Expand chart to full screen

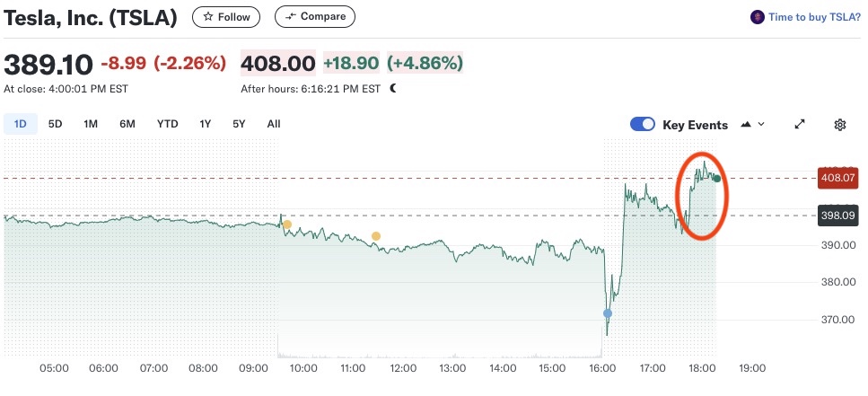[x=800, y=125]
